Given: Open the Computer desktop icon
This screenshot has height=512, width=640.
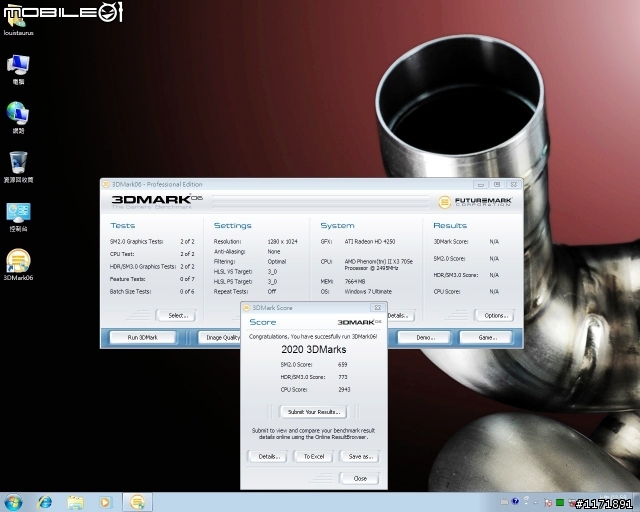Looking at the screenshot, I should coord(18,69).
